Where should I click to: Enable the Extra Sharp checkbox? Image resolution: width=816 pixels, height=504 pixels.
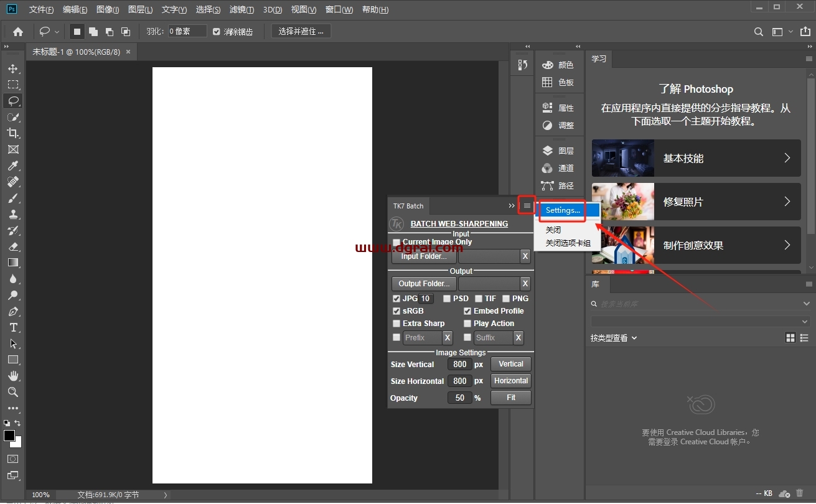(396, 324)
